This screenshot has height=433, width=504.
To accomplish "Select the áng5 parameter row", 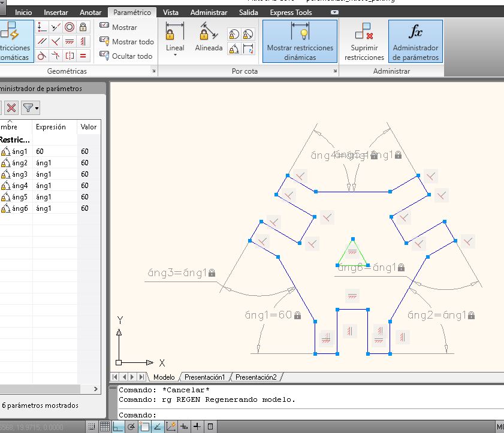I will [50, 197].
